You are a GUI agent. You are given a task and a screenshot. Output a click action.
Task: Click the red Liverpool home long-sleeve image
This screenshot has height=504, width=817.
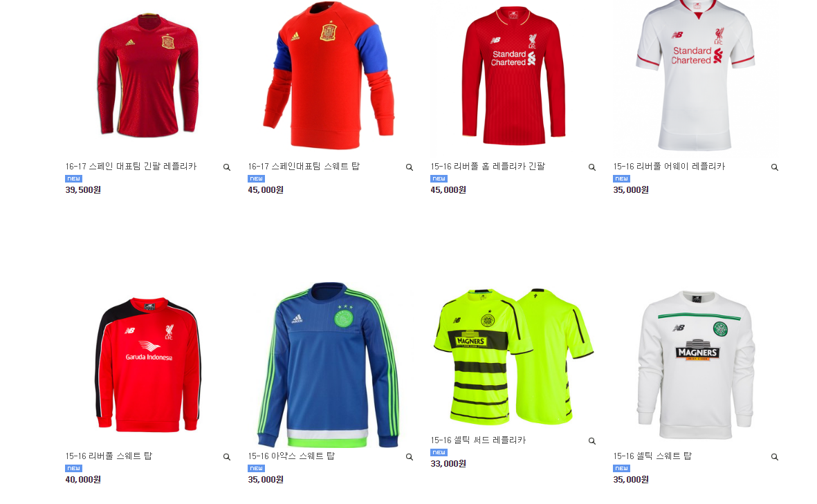pyautogui.click(x=513, y=75)
